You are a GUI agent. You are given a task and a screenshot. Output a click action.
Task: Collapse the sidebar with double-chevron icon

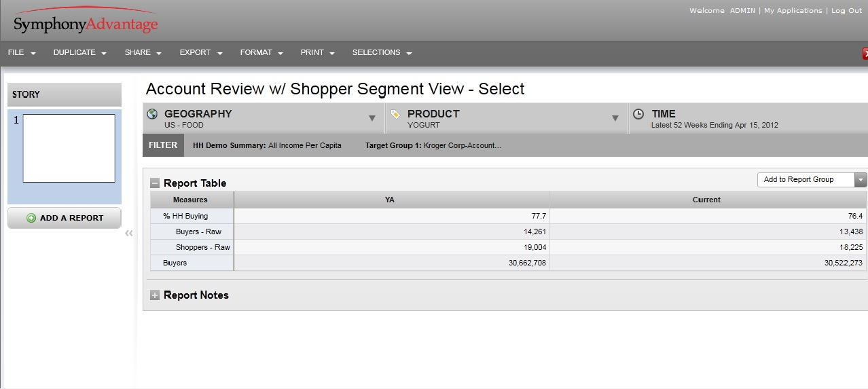click(x=129, y=234)
